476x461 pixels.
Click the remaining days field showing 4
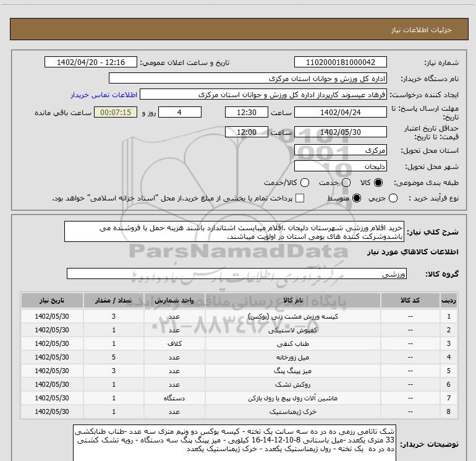pyautogui.click(x=180, y=112)
